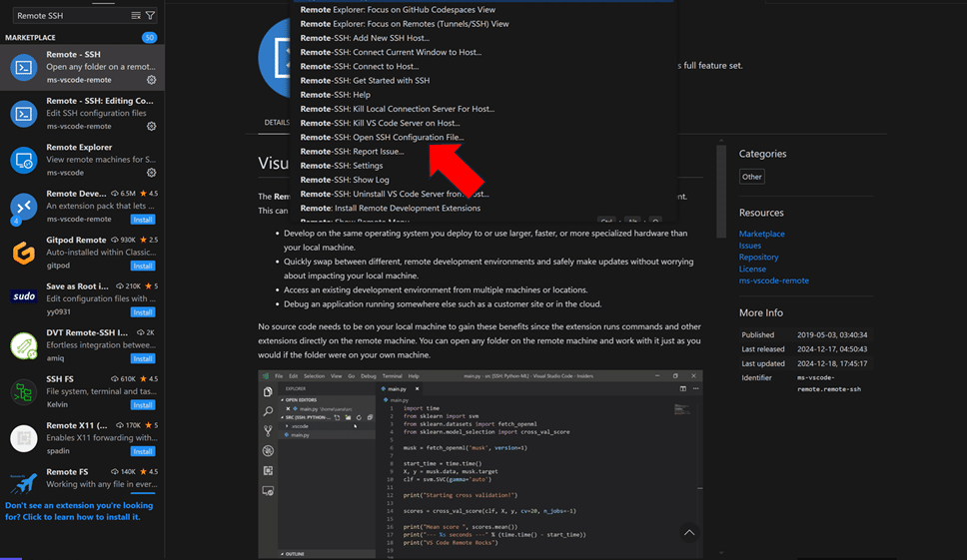Image resolution: width=967 pixels, height=560 pixels.
Task: Click the Last updated 2024-12-18 value
Action: 832,363
